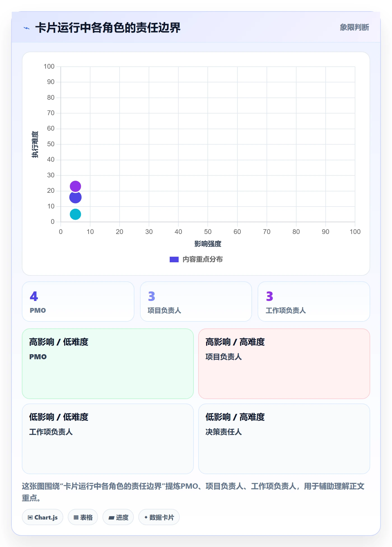
Task: Click the 表格 tag chip
Action: point(83,517)
